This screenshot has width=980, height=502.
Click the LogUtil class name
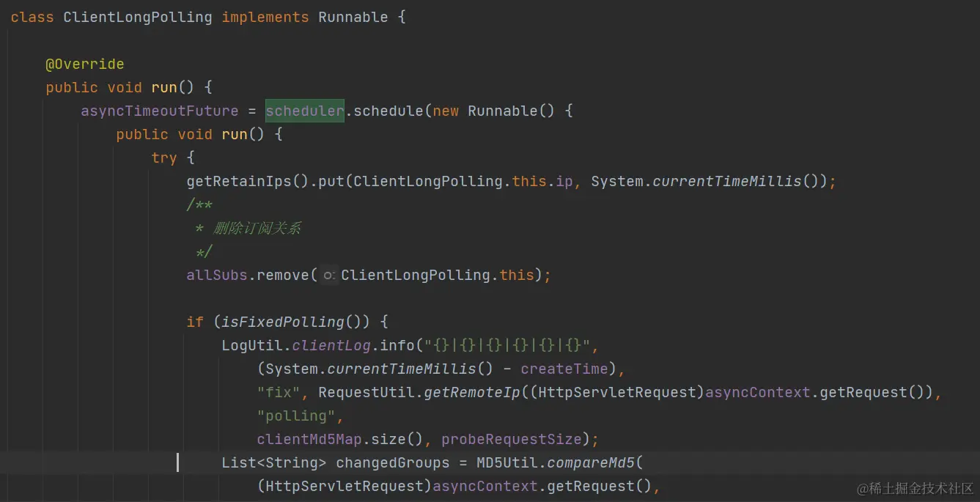coord(252,345)
